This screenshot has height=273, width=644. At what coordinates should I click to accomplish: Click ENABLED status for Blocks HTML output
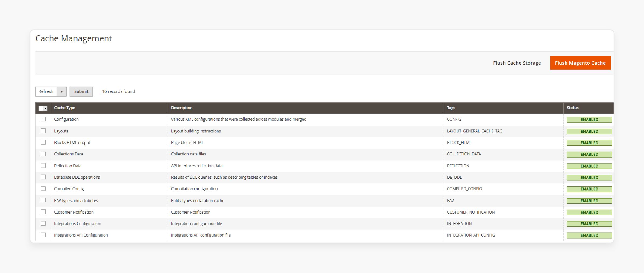pos(589,143)
